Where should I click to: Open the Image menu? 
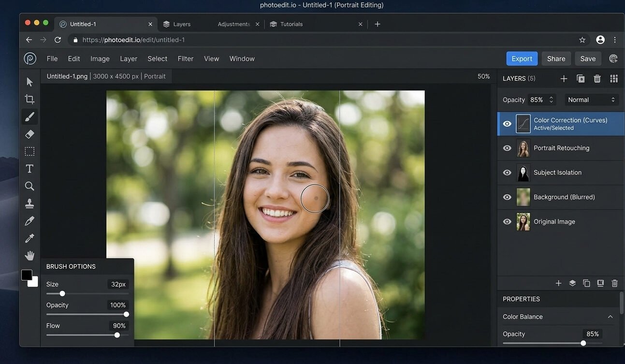tap(100, 58)
